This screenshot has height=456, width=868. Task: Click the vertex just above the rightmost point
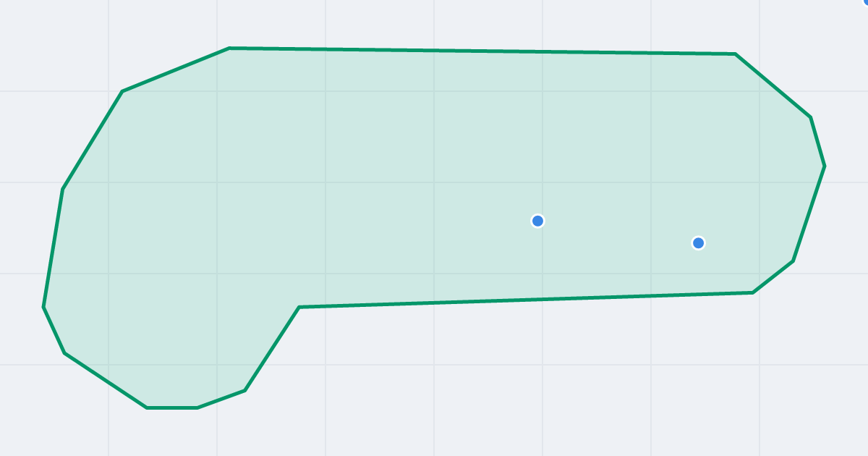tap(811, 117)
